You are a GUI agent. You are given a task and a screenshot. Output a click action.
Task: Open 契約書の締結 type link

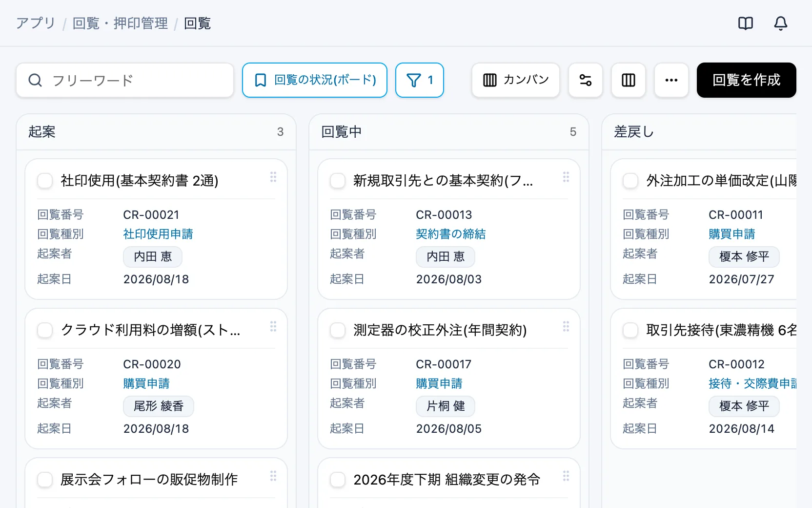point(451,234)
